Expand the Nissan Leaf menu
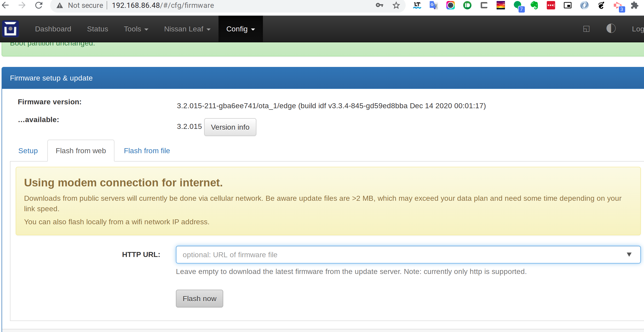 tap(187, 29)
